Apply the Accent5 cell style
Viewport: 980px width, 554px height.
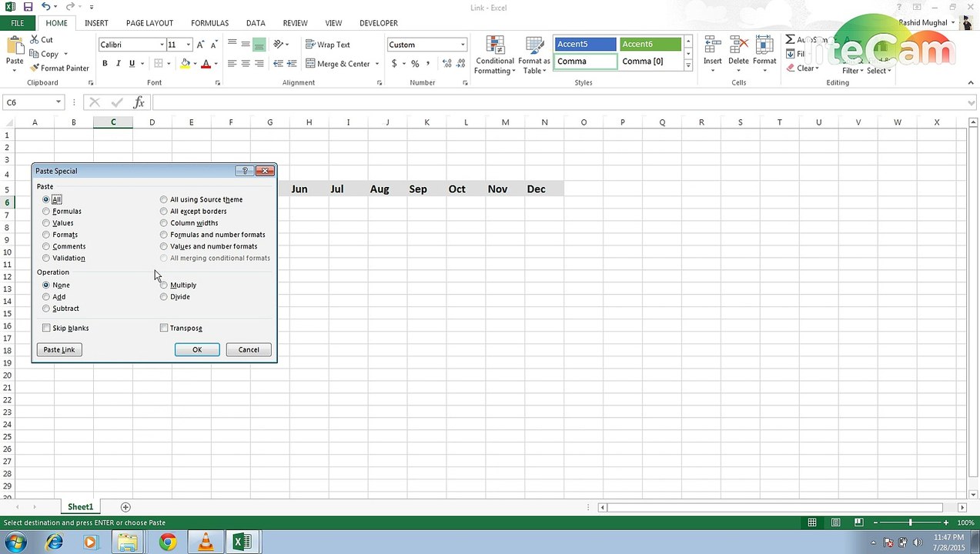(x=585, y=45)
